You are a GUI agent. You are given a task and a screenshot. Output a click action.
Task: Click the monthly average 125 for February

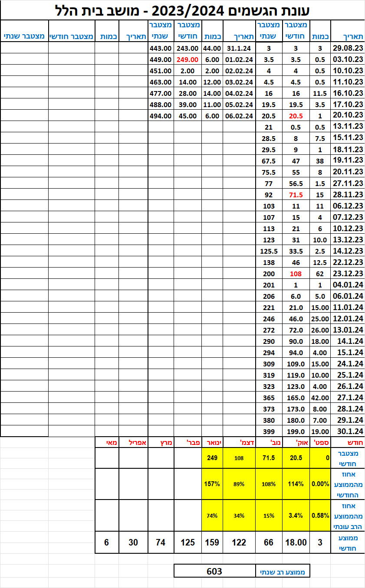(187, 542)
